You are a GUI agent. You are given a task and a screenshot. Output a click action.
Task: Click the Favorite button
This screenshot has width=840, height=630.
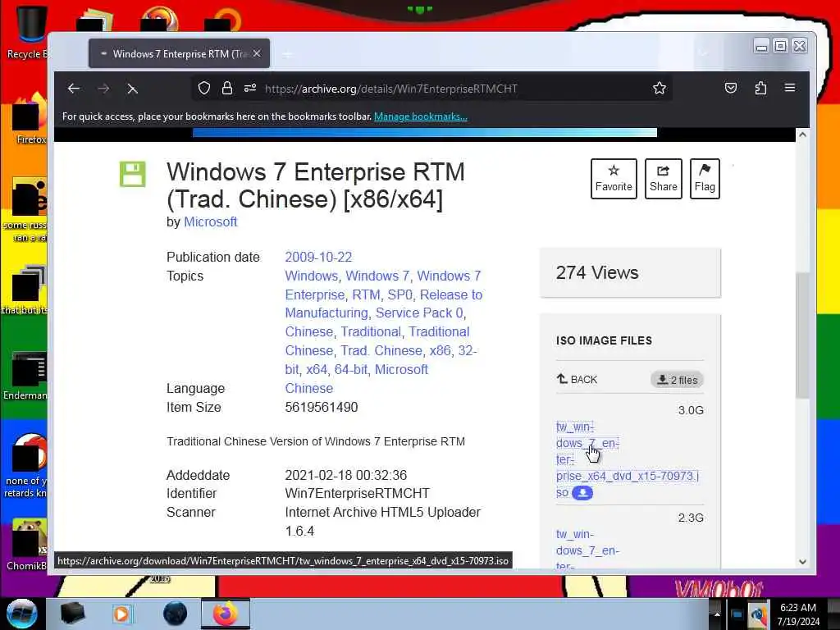[614, 178]
